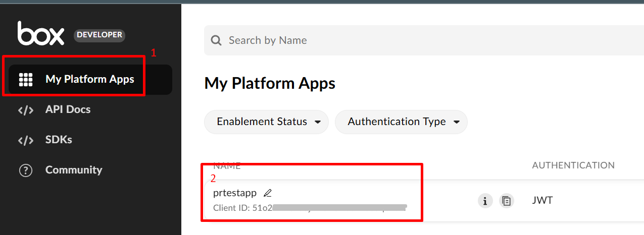Click the AUTHENTICATION column header
This screenshot has width=644, height=235.
click(573, 165)
